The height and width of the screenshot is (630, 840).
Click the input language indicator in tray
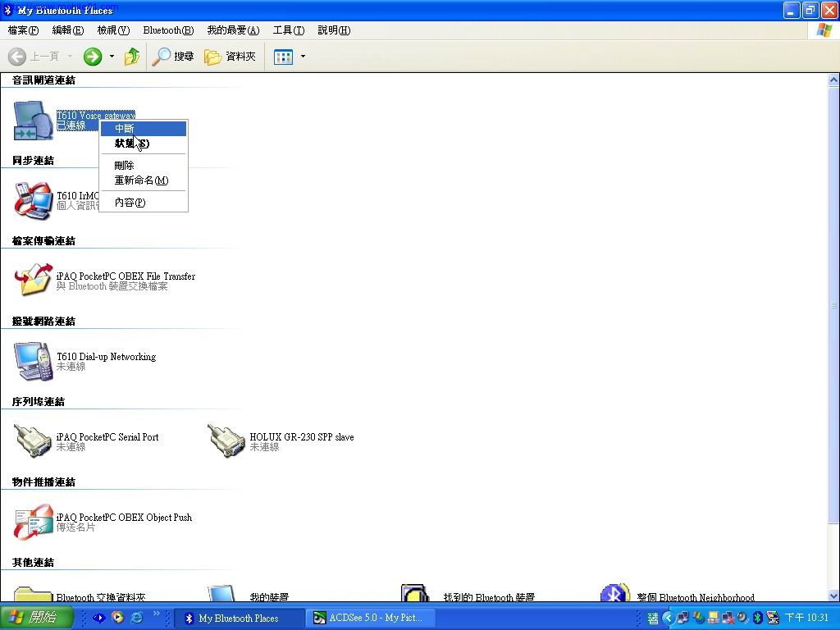pos(652,619)
